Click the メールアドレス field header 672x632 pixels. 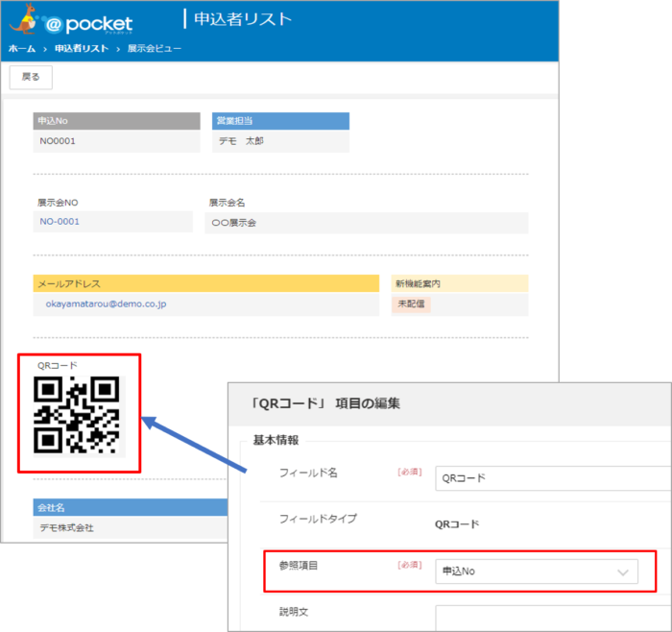coord(206,283)
